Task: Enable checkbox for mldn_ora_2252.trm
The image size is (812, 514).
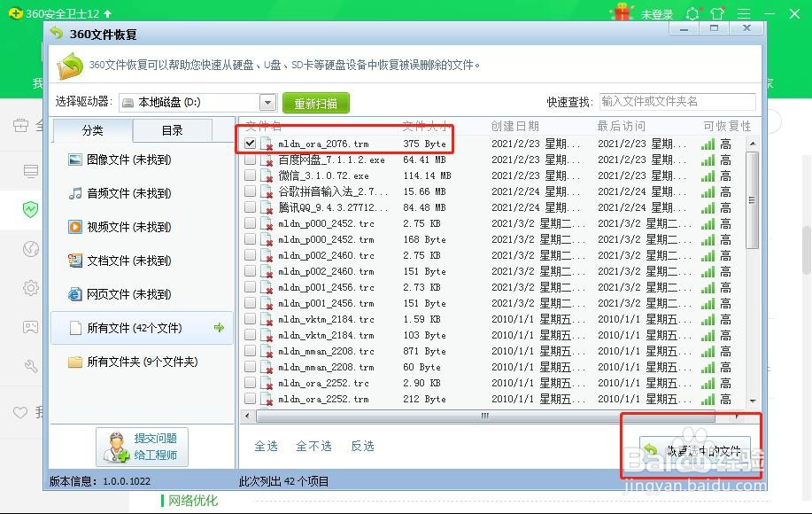Action: pos(250,399)
